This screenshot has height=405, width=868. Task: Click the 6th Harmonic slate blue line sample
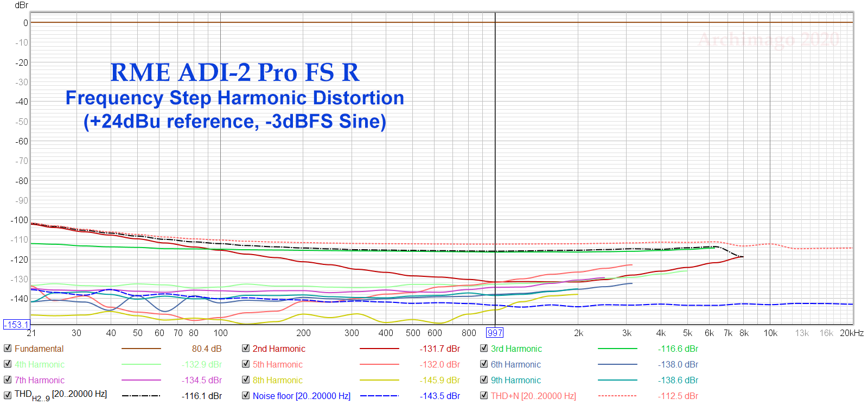(x=617, y=364)
